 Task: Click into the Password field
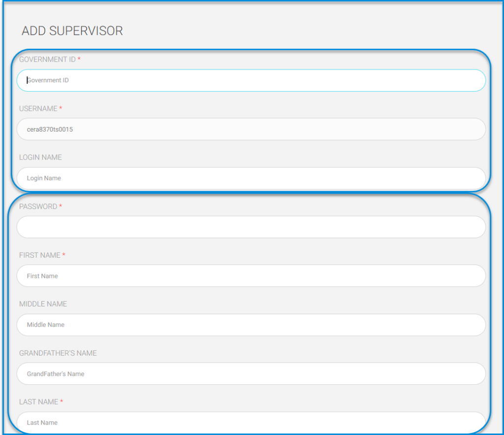251,227
